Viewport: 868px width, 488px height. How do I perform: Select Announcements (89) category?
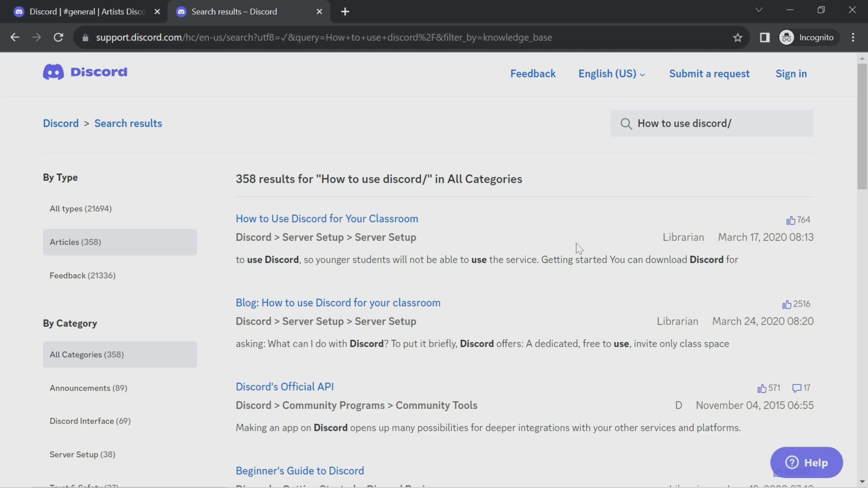pyautogui.click(x=88, y=388)
